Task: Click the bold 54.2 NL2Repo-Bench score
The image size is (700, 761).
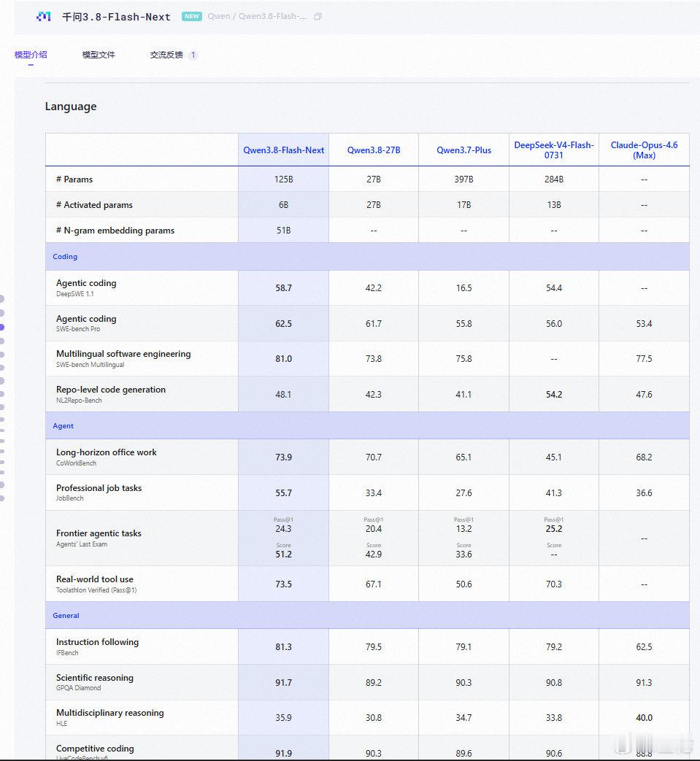Action: click(554, 395)
